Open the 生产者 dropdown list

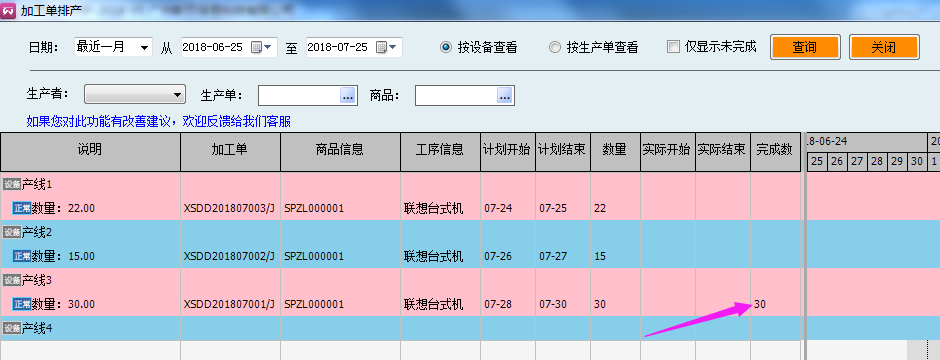[x=134, y=95]
